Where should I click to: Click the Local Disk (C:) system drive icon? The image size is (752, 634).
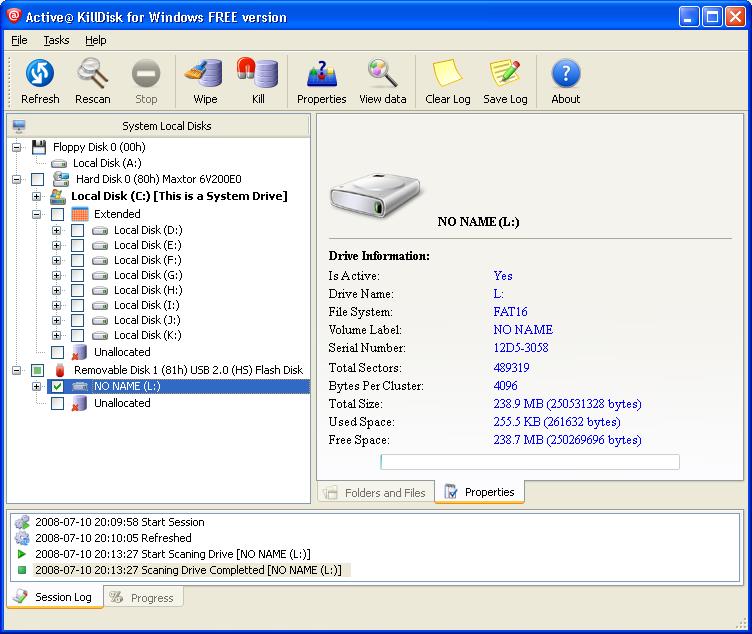tap(58, 196)
